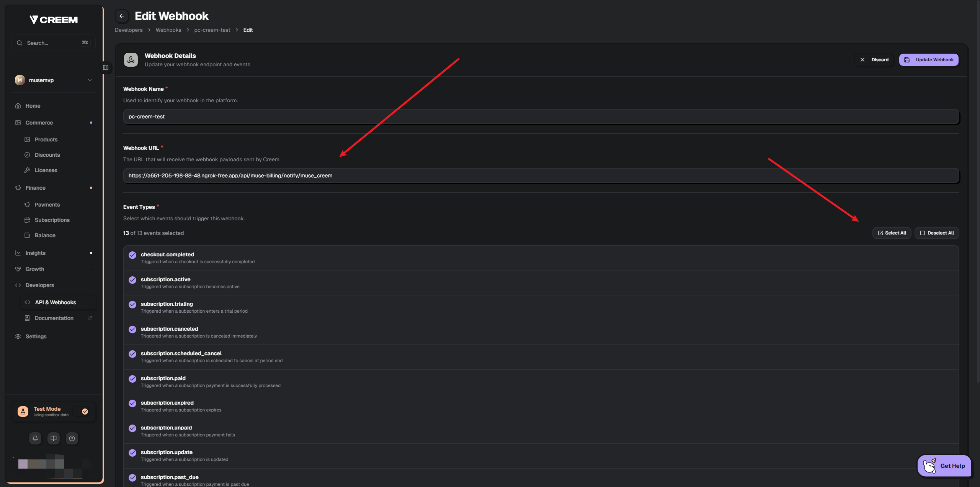This screenshot has height=487, width=980.
Task: Uncheck the subscription.canceled event
Action: [x=132, y=330]
